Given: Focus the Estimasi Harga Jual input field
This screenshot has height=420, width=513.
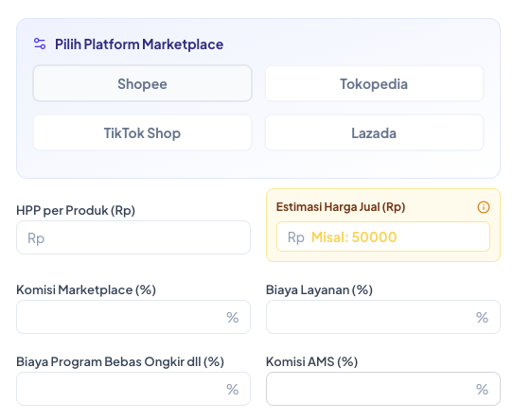Looking at the screenshot, I should 383,236.
